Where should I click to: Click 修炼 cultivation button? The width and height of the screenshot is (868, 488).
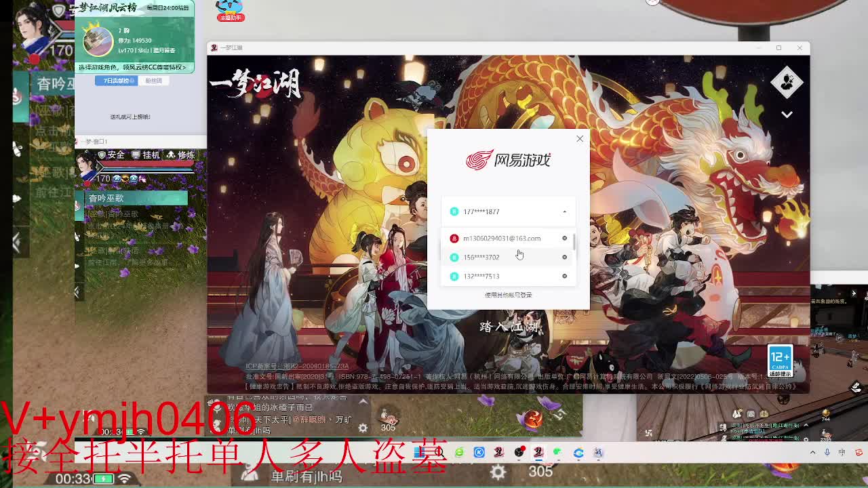tap(180, 155)
